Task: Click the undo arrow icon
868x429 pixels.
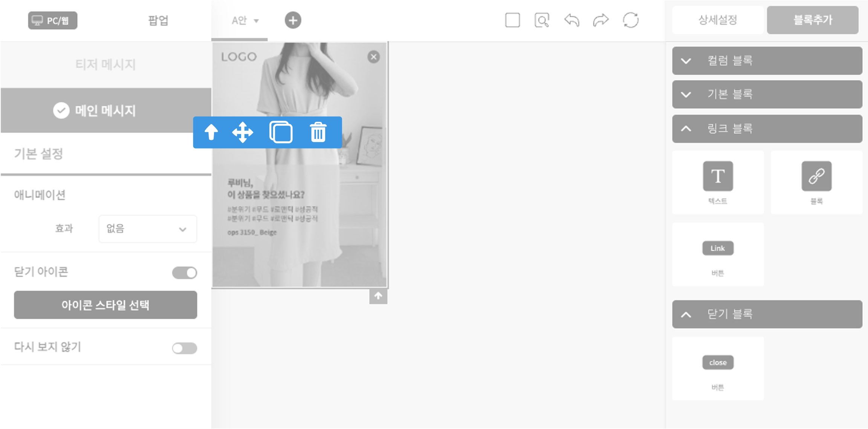Action: pos(572,20)
